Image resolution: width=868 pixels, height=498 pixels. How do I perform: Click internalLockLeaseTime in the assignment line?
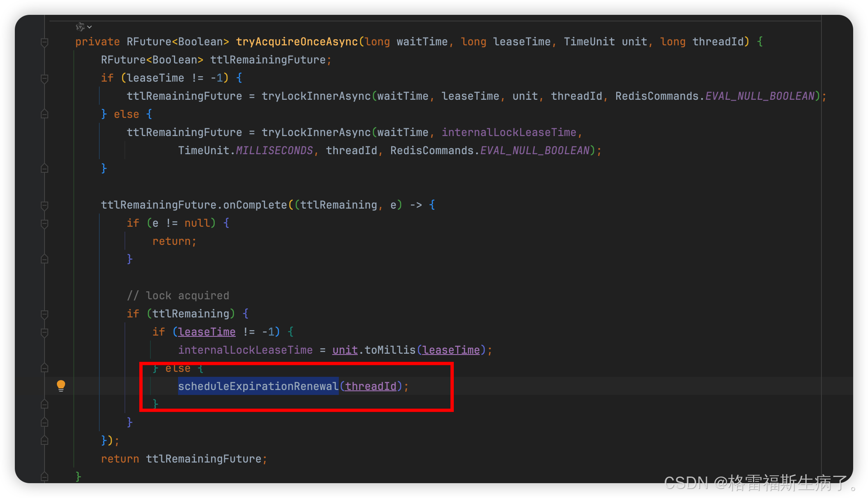(x=245, y=350)
